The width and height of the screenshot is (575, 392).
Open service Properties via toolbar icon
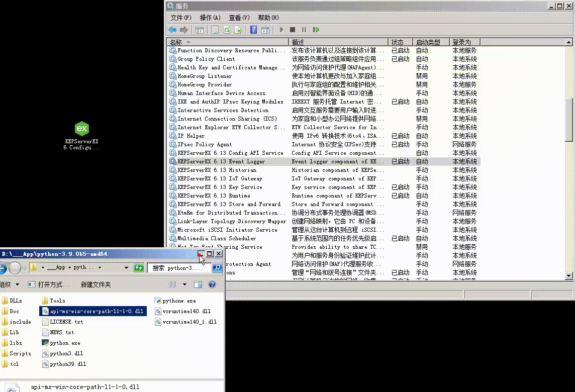[215, 30]
